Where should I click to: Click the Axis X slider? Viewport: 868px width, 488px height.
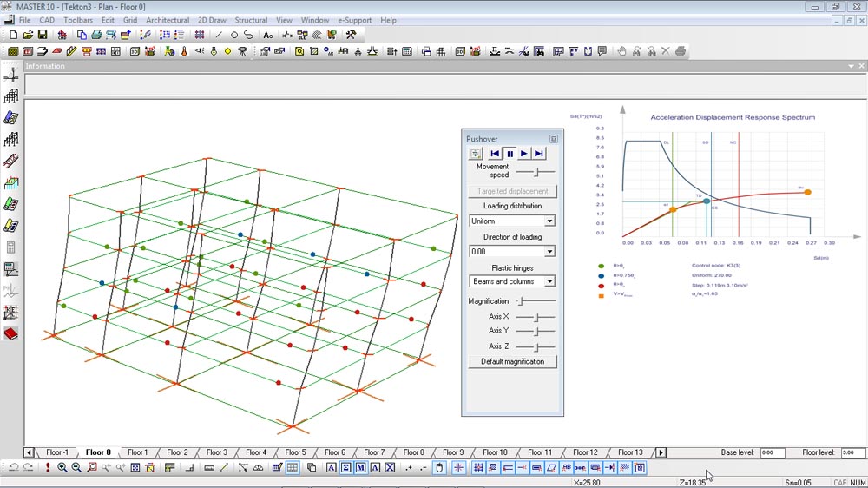536,317
